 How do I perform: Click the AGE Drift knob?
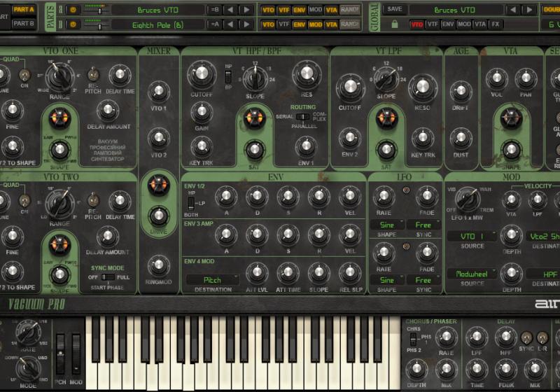tap(461, 91)
